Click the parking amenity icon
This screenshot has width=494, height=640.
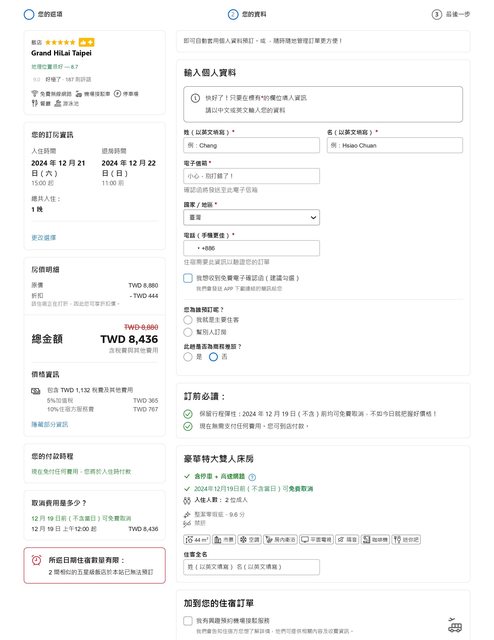click(117, 93)
